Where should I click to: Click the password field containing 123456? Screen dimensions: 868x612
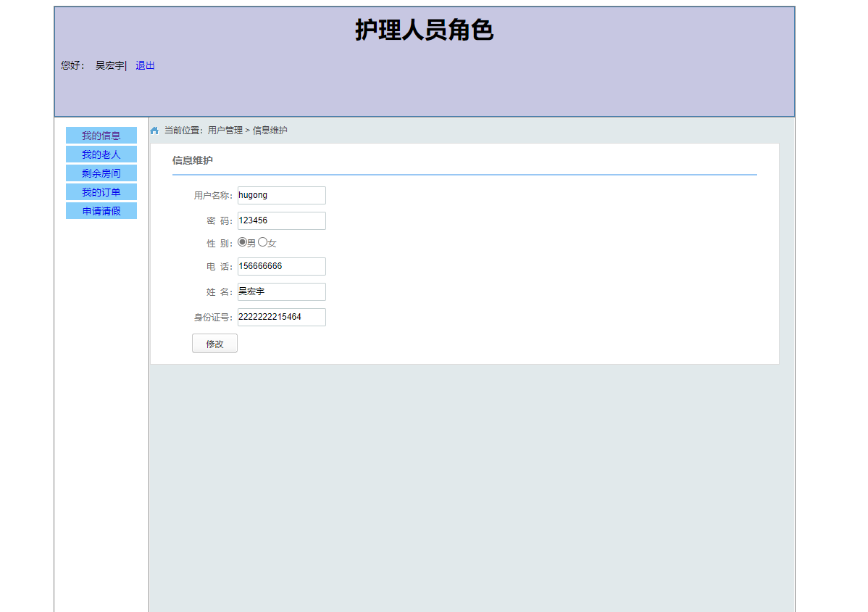[x=281, y=220]
